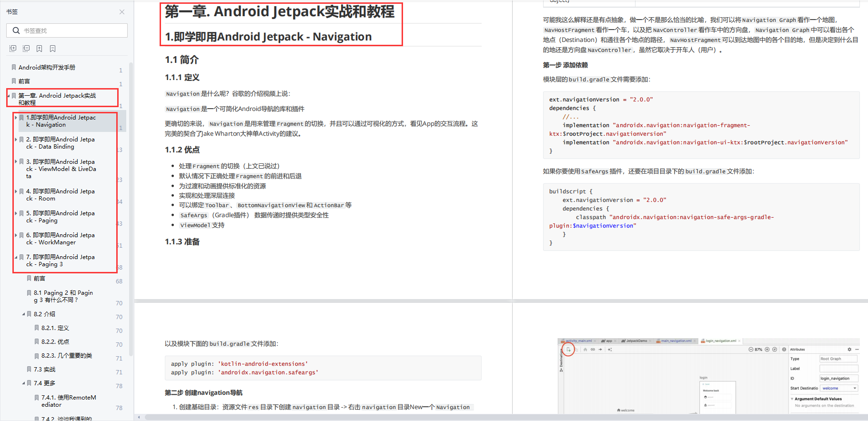Click the delete bookmark icon
Viewport: 868px width, 421px height.
tap(53, 49)
